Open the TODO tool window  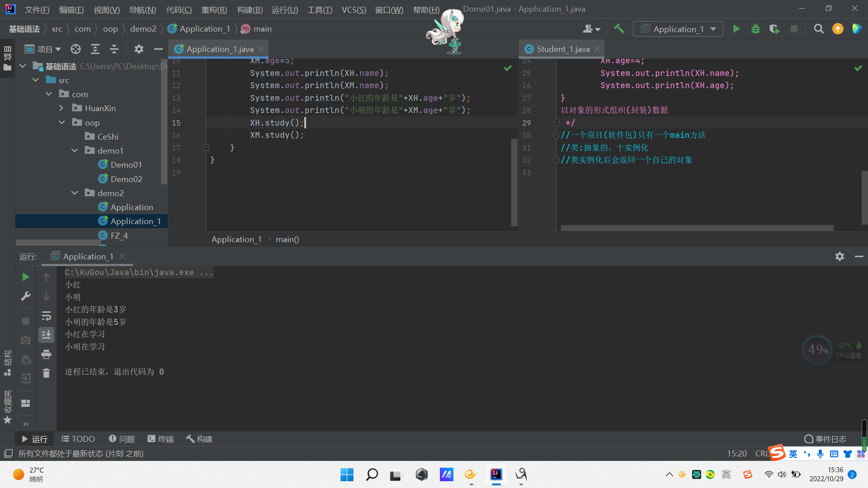(78, 439)
